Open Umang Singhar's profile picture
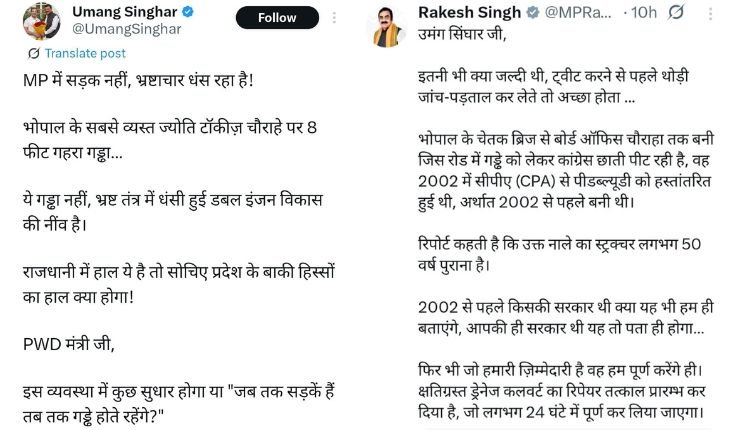Screen dimensions: 750x430 click(42, 22)
